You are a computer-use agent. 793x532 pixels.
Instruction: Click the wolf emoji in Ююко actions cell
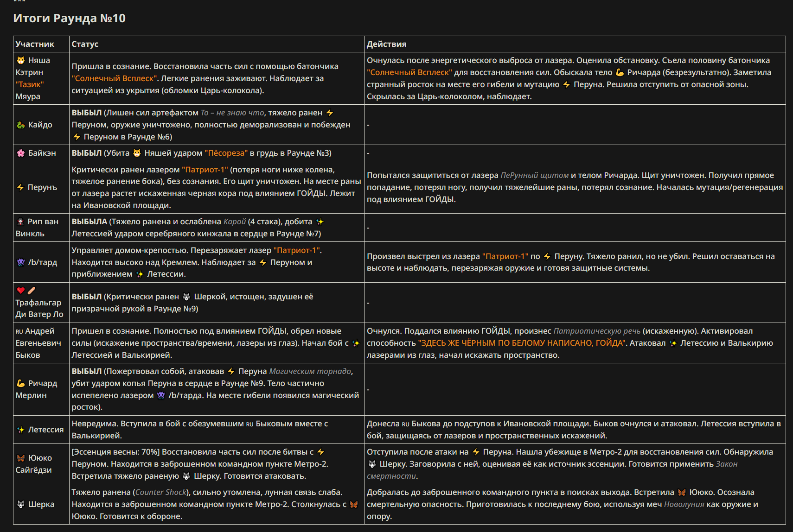(372, 464)
